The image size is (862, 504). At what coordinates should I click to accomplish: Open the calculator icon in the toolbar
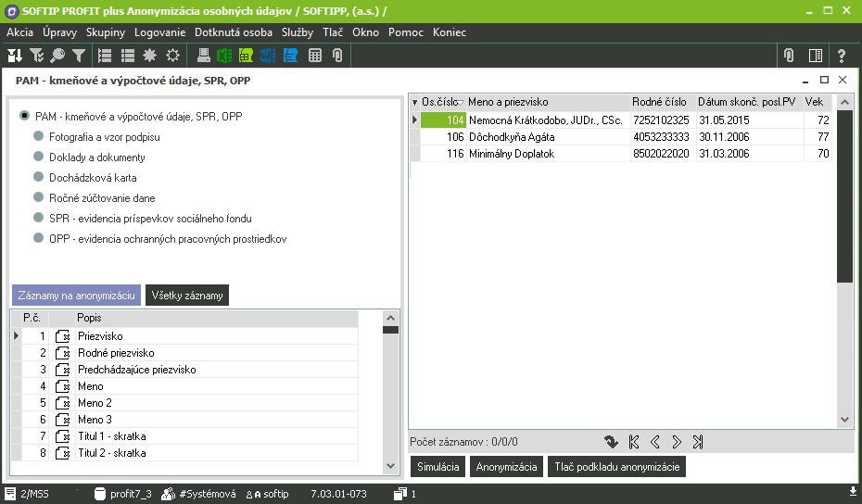click(x=315, y=56)
